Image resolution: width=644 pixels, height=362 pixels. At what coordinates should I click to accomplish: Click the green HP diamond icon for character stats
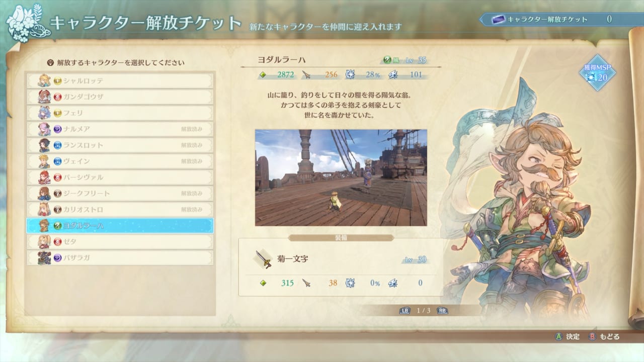[262, 74]
